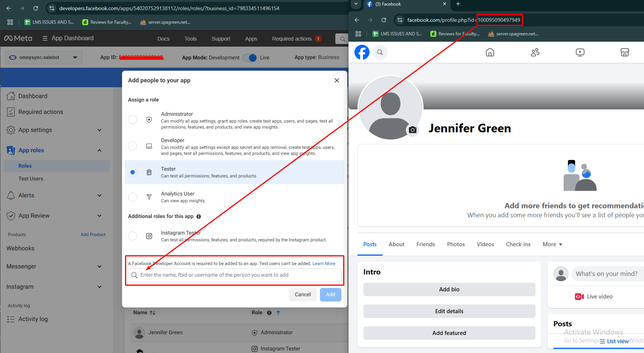Open the Learn More link

(324, 264)
